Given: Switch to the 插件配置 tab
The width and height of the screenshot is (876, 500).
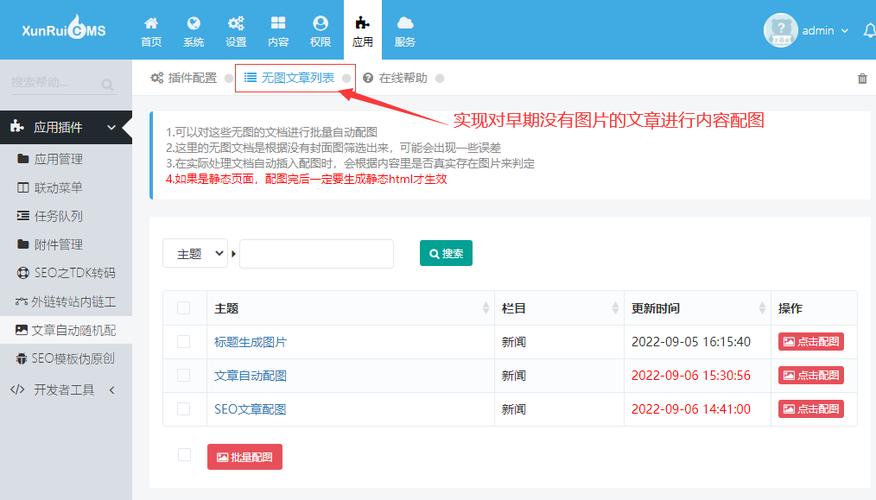Looking at the screenshot, I should click(x=184, y=78).
